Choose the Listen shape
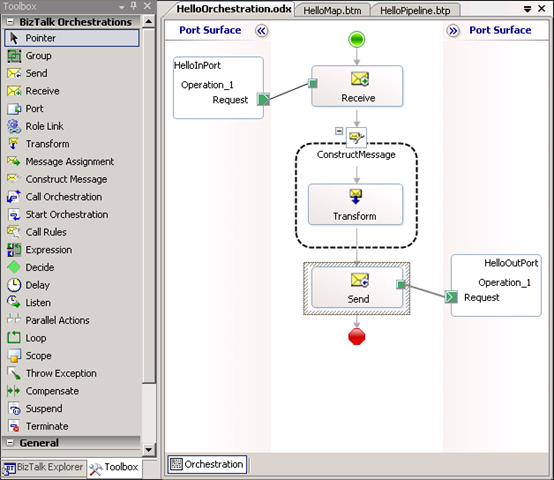This screenshot has height=480, width=554. point(72,303)
